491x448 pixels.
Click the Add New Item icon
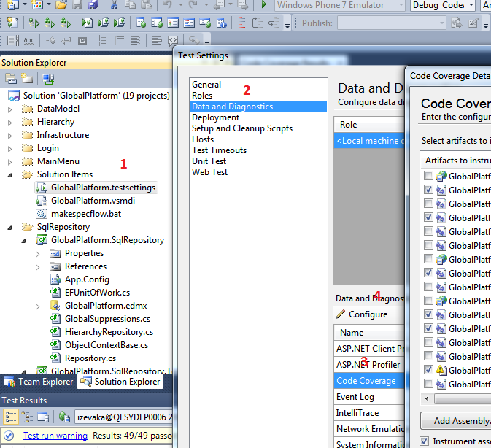(x=37, y=4)
